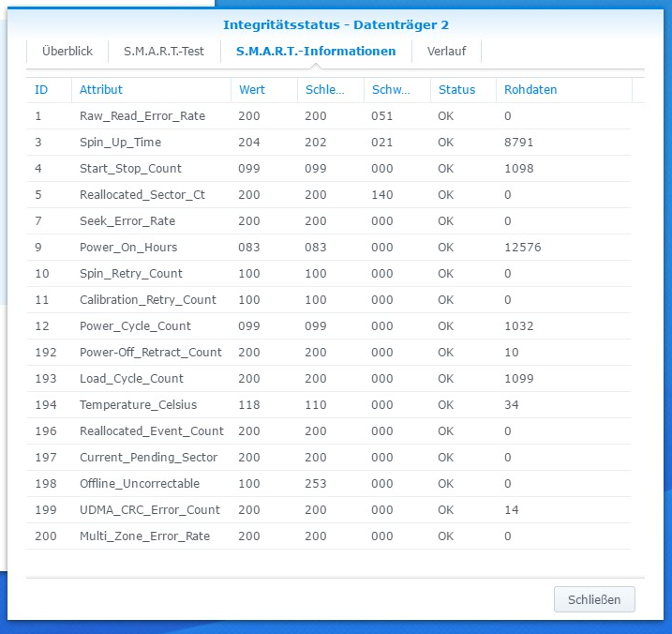Select the Power_On_Hours attribute
This screenshot has width=672, height=634.
pyautogui.click(x=128, y=247)
